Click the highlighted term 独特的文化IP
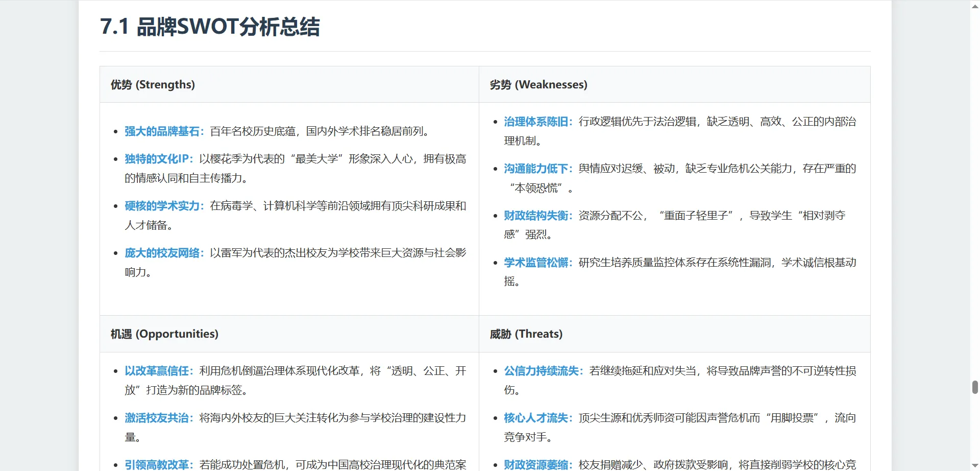Screen dimensions: 980x471 (157, 159)
